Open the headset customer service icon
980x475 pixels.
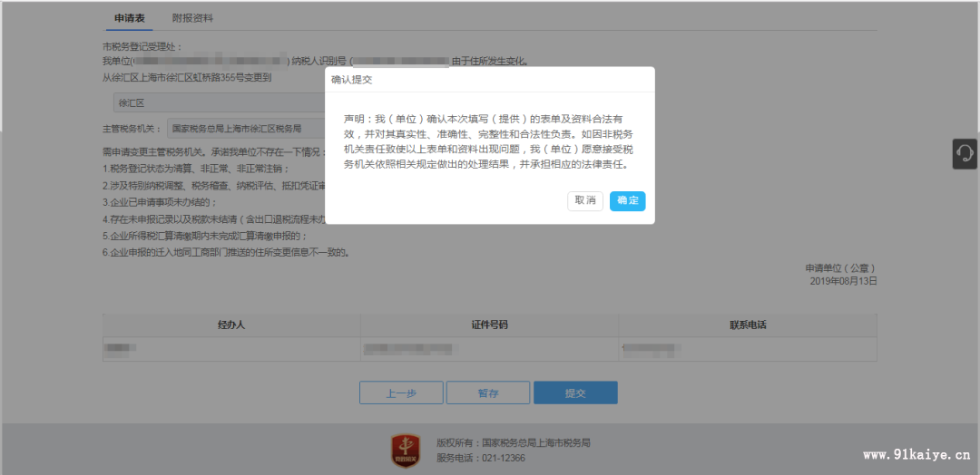point(965,153)
